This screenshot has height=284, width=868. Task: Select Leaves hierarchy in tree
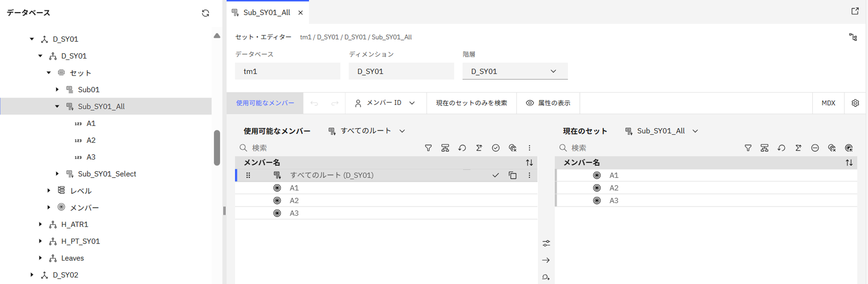coord(72,258)
